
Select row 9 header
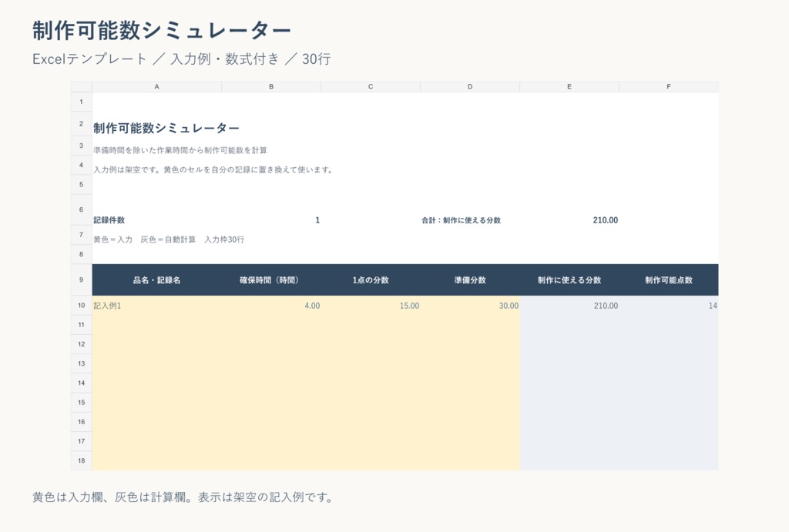[x=81, y=279]
